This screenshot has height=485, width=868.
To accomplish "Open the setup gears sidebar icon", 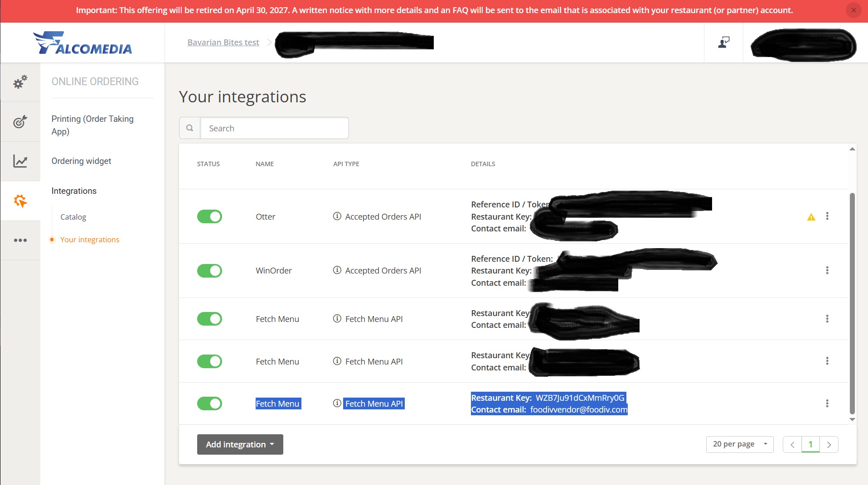I will coord(20,82).
